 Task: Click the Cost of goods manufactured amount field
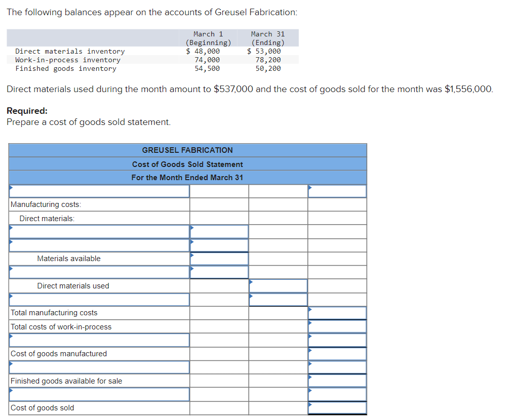click(337, 354)
